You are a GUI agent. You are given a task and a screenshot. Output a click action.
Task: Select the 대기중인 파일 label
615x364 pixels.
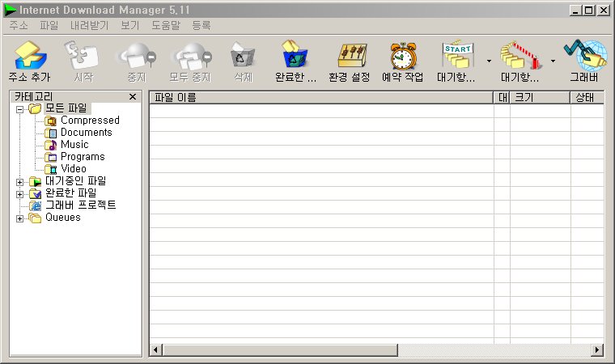pyautogui.click(x=76, y=181)
